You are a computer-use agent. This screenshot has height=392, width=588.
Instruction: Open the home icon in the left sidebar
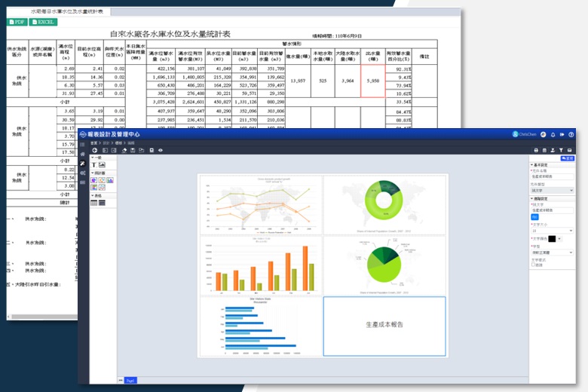coord(83,153)
